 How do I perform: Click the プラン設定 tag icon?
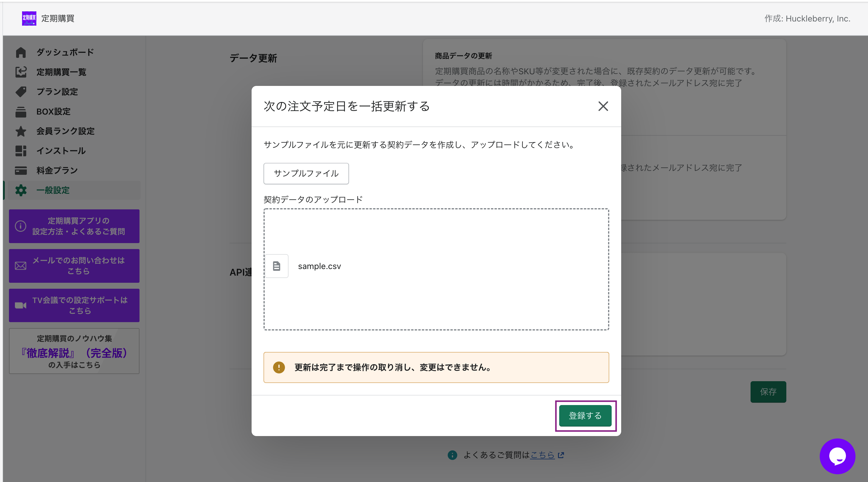21,92
